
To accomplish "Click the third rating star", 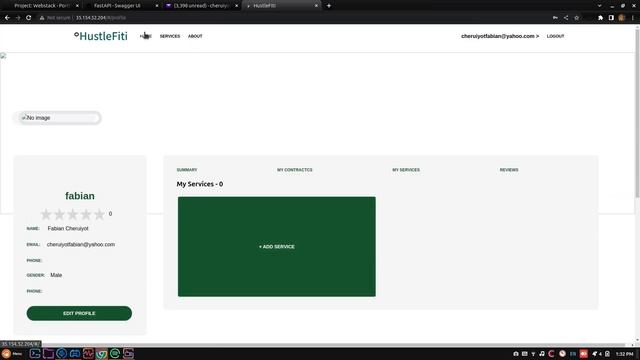I will tap(73, 214).
